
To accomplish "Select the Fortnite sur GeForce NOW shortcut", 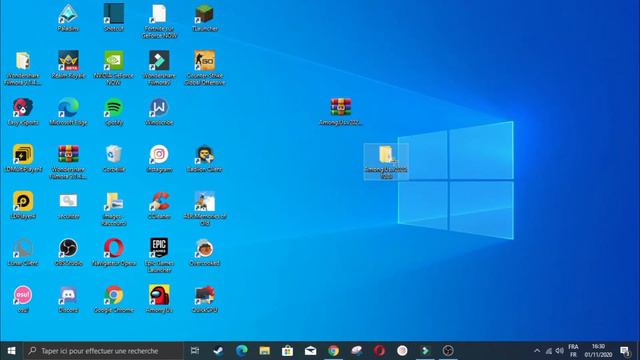I will [x=159, y=21].
